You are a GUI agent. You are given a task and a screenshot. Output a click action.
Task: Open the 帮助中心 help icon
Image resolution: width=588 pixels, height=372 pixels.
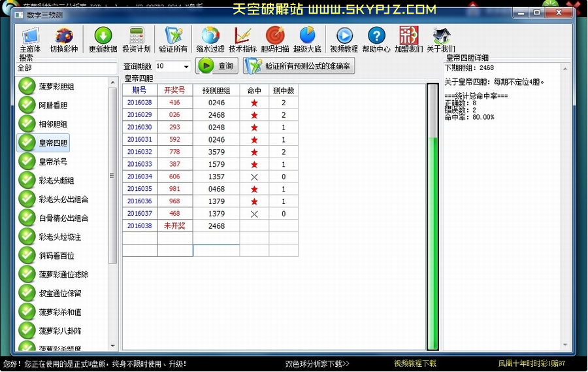pos(376,37)
